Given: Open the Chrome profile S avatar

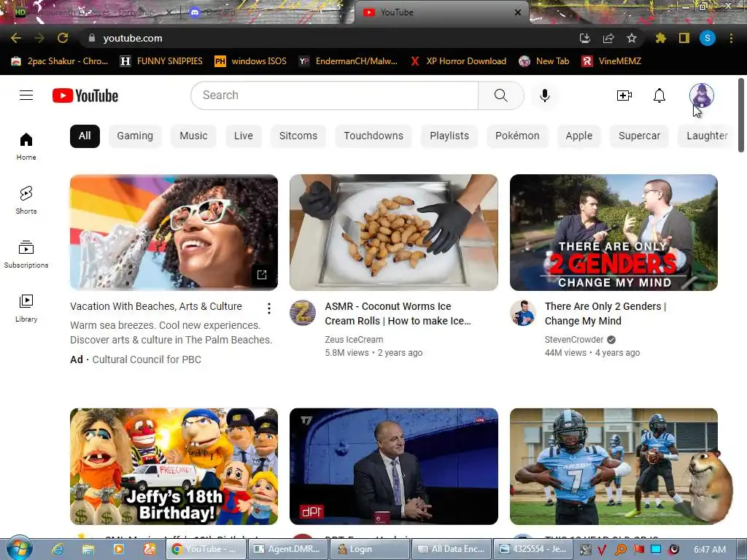Looking at the screenshot, I should click(x=708, y=38).
